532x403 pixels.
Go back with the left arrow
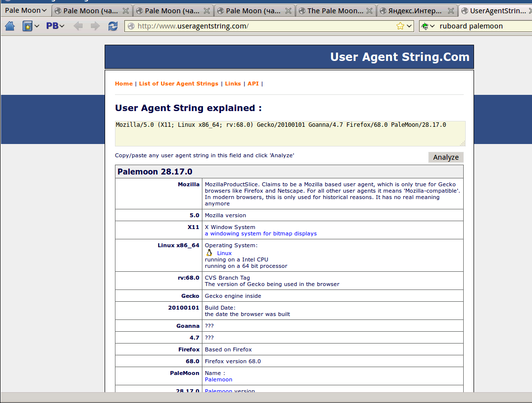78,26
